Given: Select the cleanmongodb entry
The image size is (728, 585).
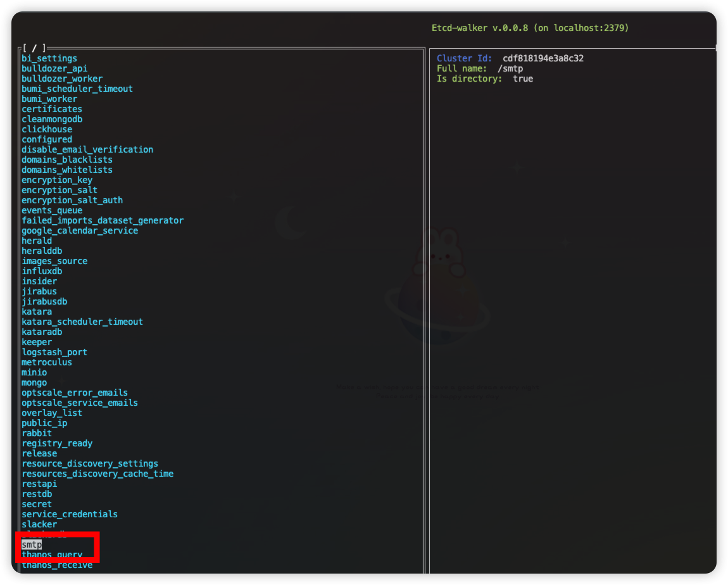Looking at the screenshot, I should coord(51,119).
